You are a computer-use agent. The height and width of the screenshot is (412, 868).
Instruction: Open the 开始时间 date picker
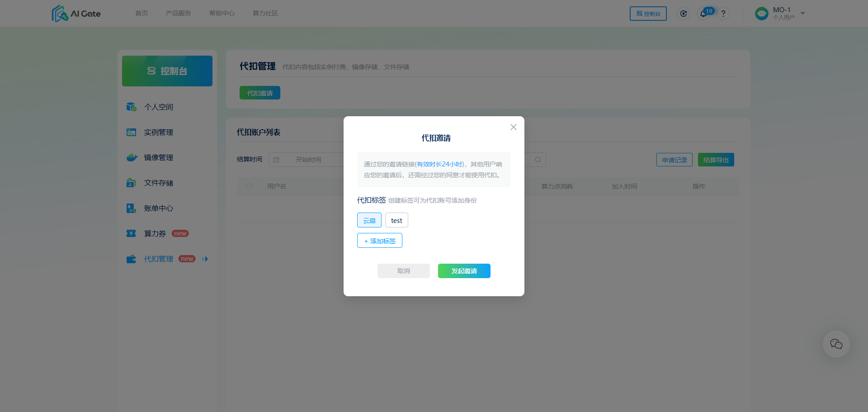click(308, 159)
